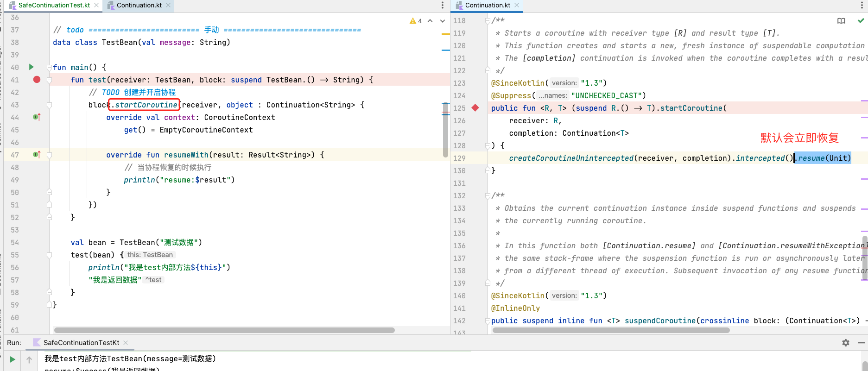Collapse fun main fold at line 40
The image size is (868, 371).
pos(49,68)
